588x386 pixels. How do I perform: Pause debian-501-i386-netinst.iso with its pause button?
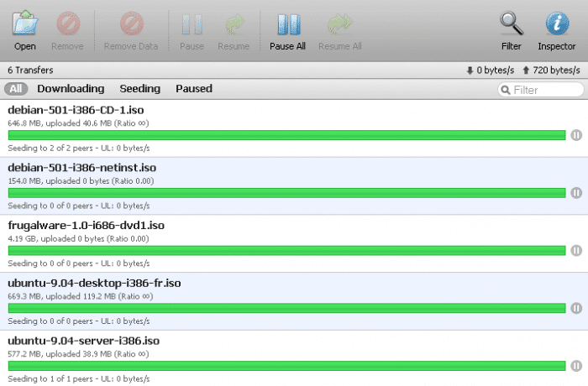point(576,193)
